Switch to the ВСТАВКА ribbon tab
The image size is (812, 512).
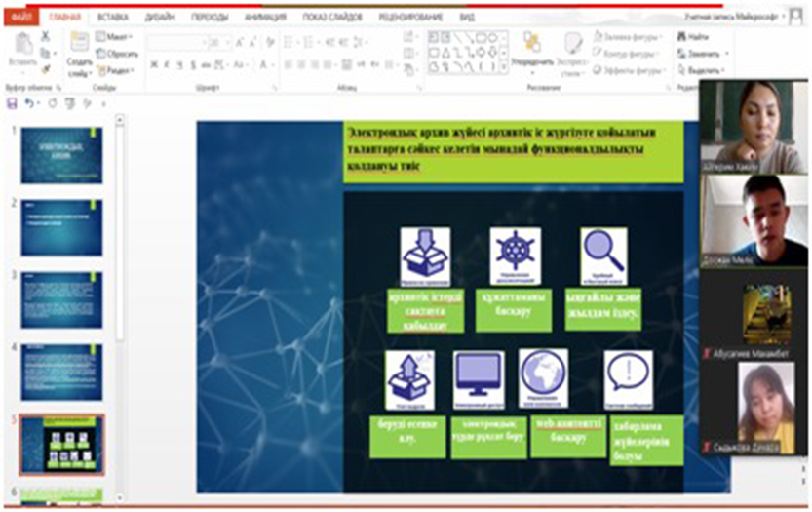tap(112, 17)
